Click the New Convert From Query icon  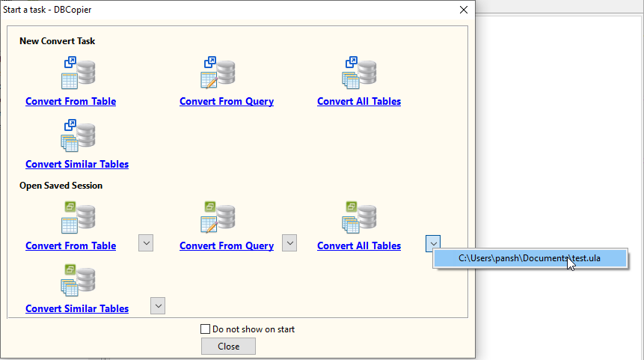218,73
